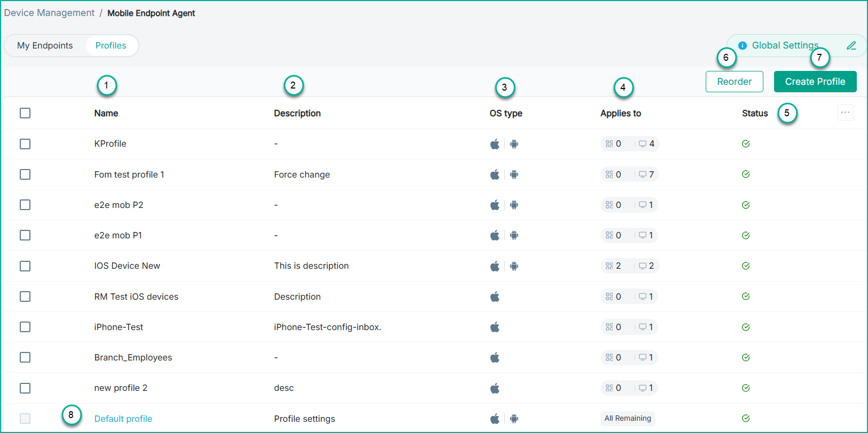Screen dimensions: 868x433
Task: Click the Reorder button
Action: click(734, 82)
